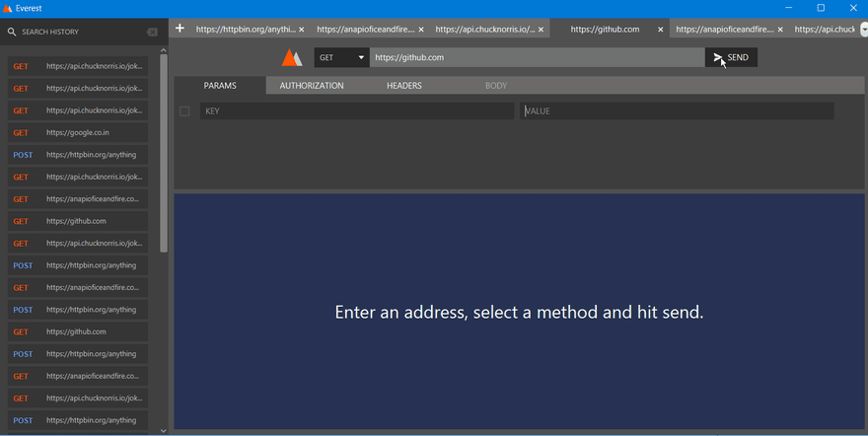Minimize the Everest window
Screen dimensions: 868x436
click(789, 8)
